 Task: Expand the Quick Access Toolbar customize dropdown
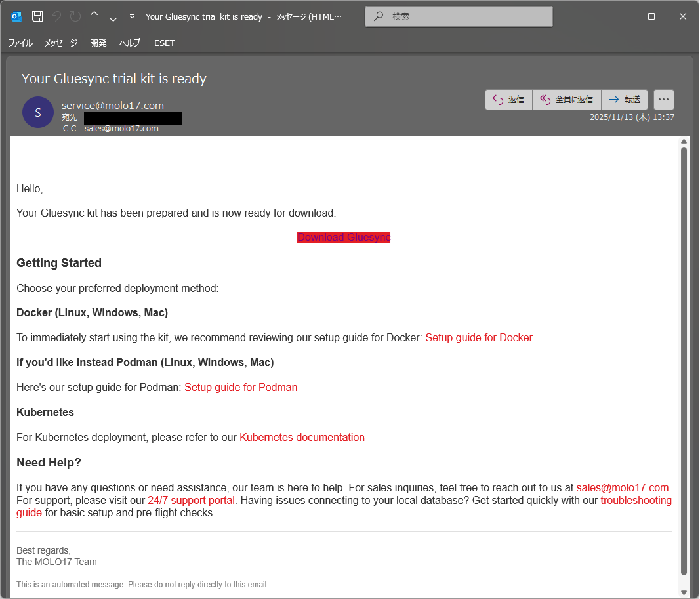(x=132, y=16)
